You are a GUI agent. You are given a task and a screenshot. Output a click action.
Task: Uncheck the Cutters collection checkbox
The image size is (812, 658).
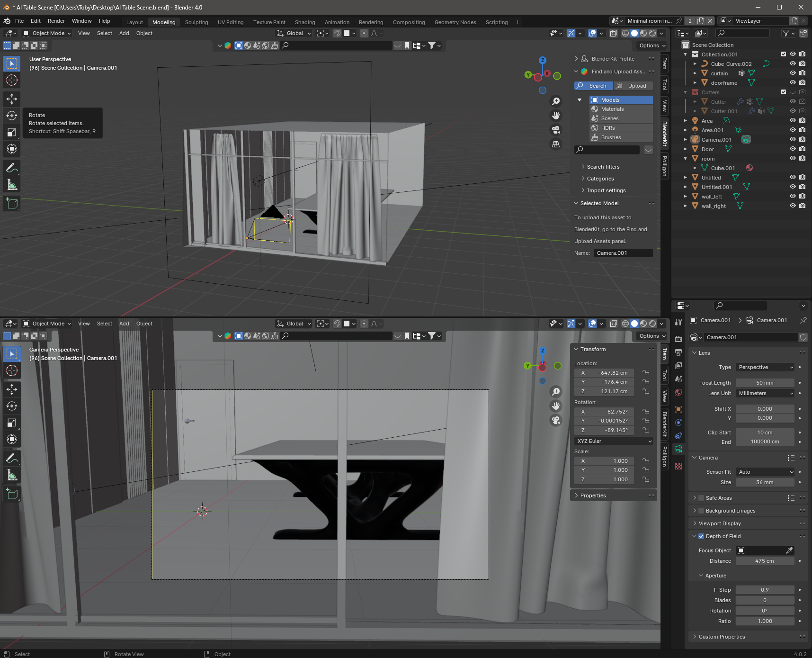click(x=784, y=92)
